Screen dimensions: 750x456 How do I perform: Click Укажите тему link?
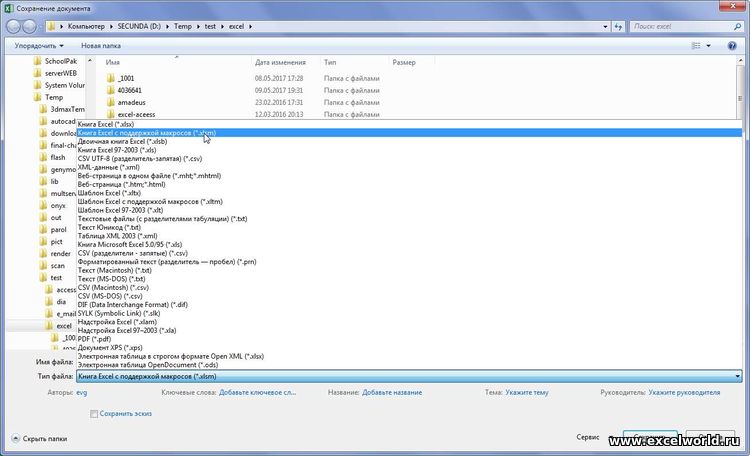527,392
